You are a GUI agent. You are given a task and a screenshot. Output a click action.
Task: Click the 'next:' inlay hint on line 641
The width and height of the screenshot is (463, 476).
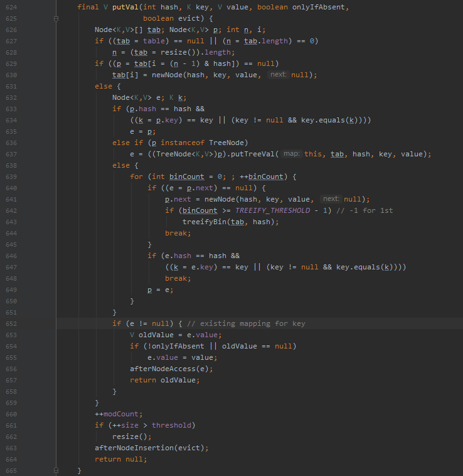pos(331,199)
